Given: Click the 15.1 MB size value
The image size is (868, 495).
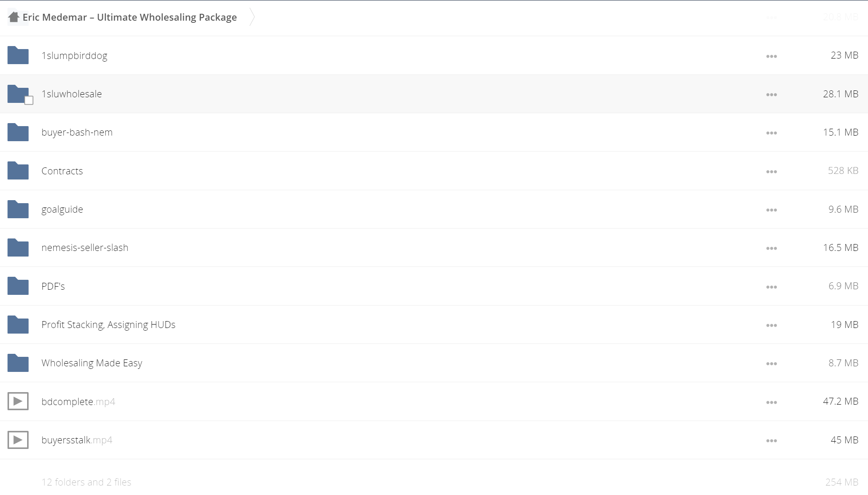Looking at the screenshot, I should [x=840, y=132].
